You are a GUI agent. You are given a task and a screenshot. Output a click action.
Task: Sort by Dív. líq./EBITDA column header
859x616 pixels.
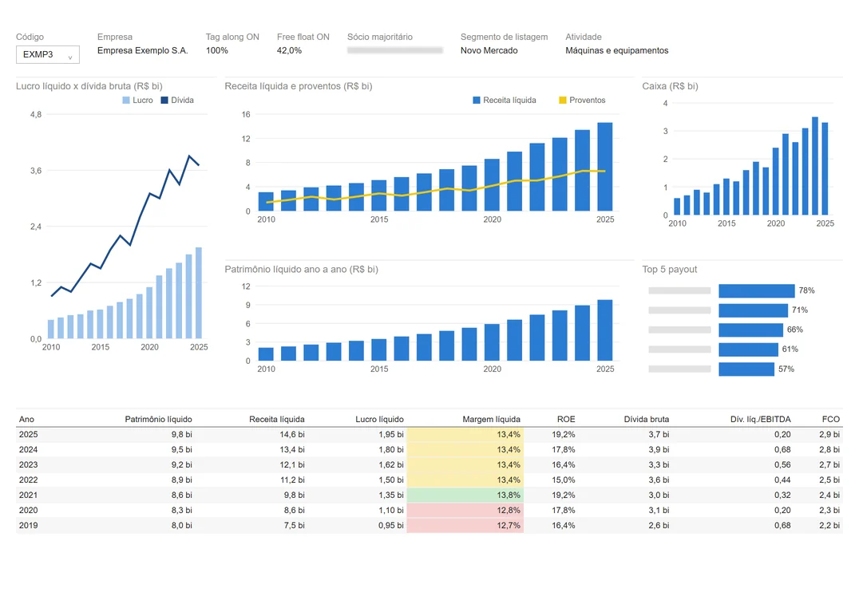pos(760,420)
